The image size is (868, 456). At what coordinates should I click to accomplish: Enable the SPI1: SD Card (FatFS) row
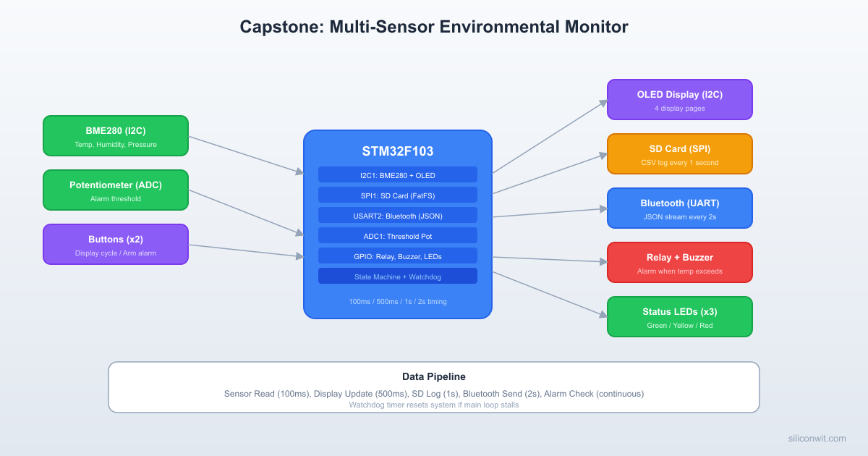(x=397, y=195)
